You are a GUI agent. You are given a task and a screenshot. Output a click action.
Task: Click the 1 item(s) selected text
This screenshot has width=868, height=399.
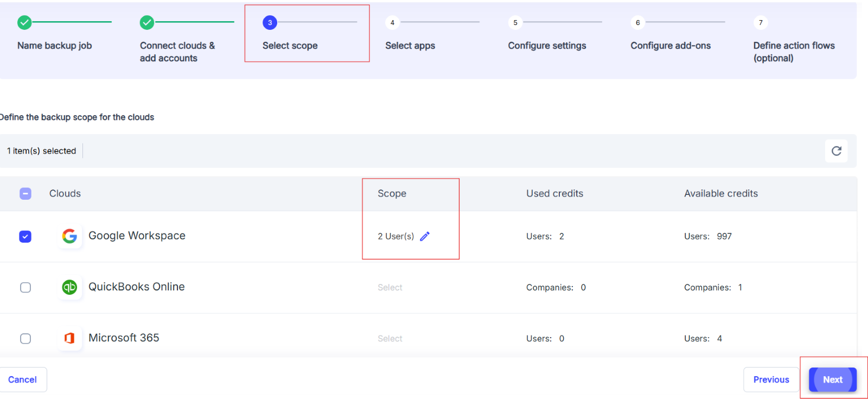coord(41,151)
